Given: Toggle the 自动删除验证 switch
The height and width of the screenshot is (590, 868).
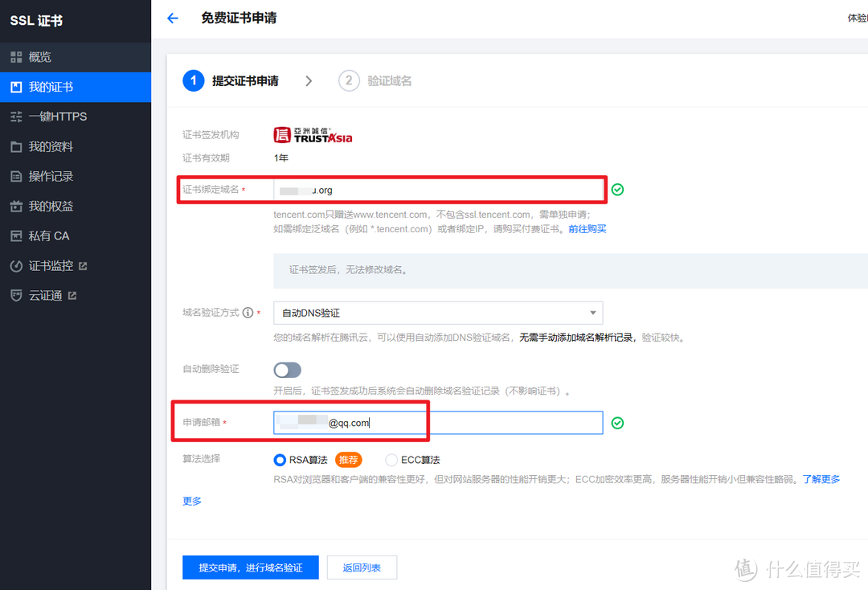Looking at the screenshot, I should [287, 370].
